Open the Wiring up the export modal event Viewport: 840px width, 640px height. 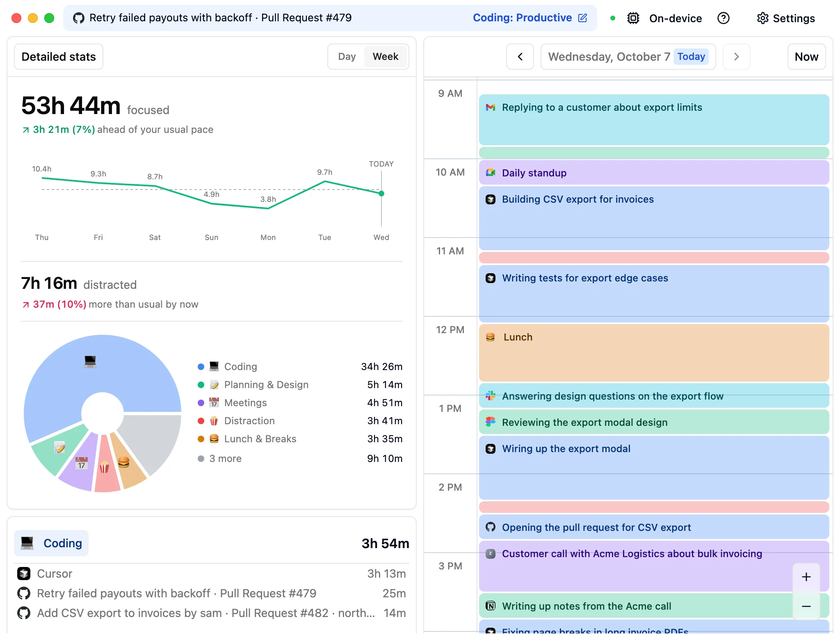coord(654,468)
